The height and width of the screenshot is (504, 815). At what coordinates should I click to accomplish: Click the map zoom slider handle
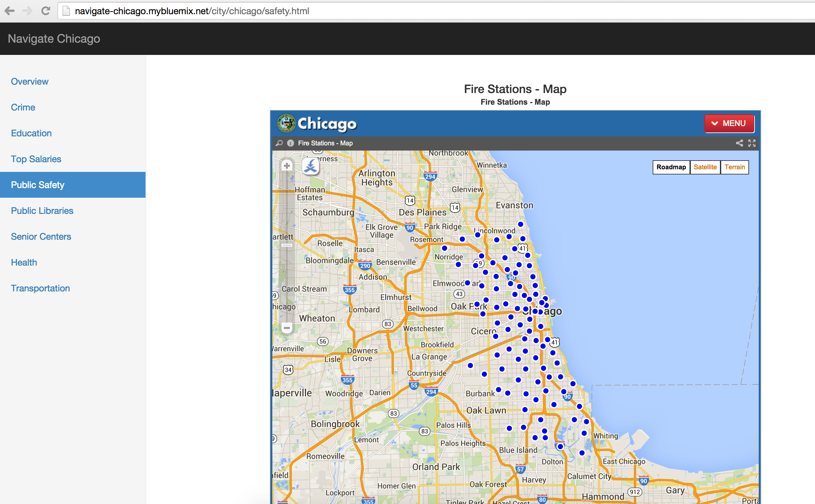pos(287,245)
